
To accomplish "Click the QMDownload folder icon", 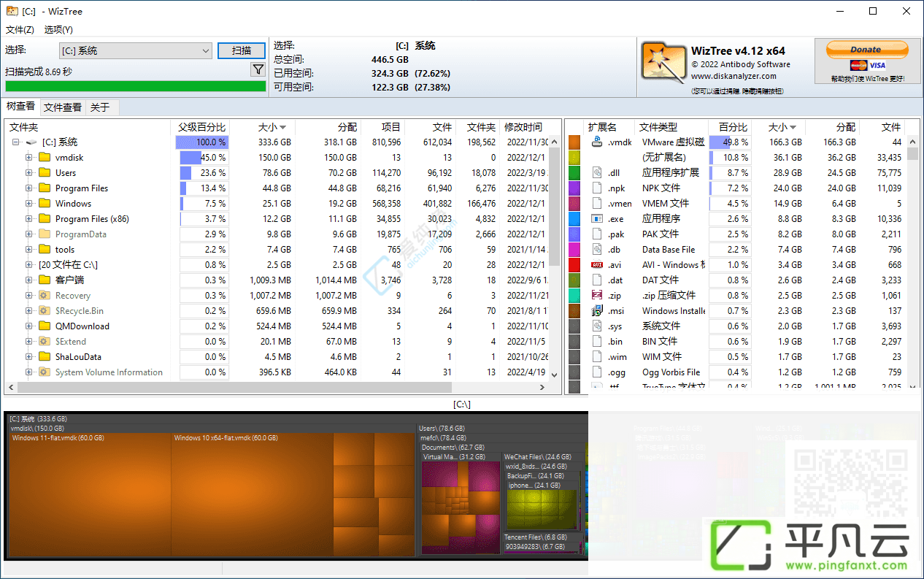I will 44,326.
